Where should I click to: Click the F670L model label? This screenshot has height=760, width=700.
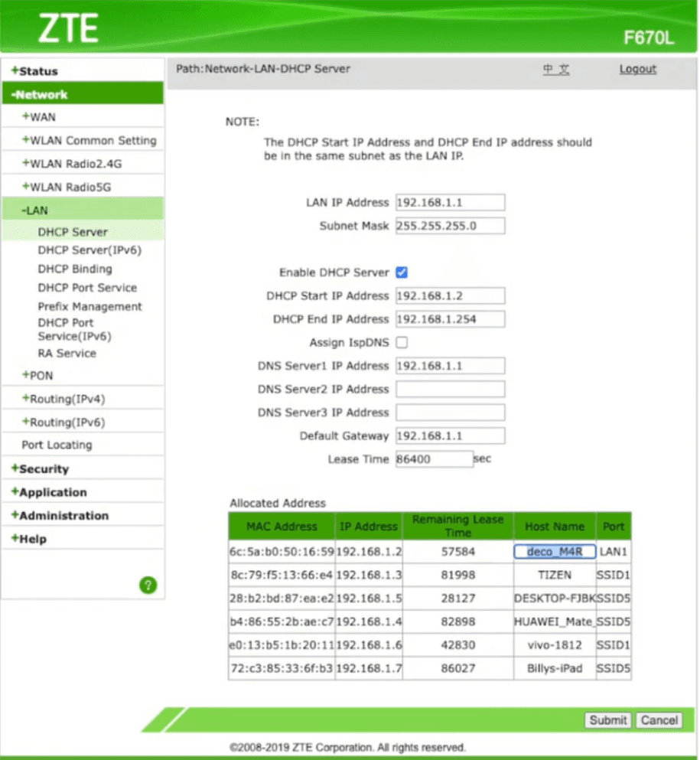pyautogui.click(x=648, y=38)
